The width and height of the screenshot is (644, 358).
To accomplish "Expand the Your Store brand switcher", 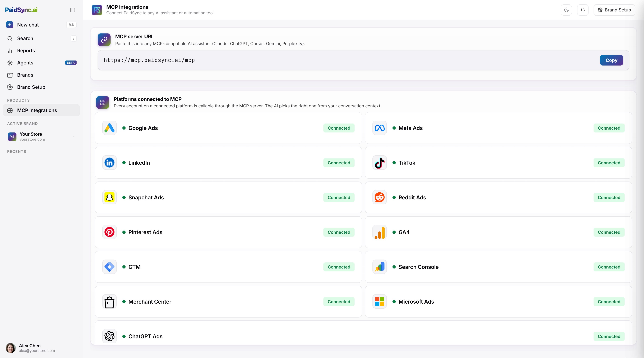I will coord(41,137).
